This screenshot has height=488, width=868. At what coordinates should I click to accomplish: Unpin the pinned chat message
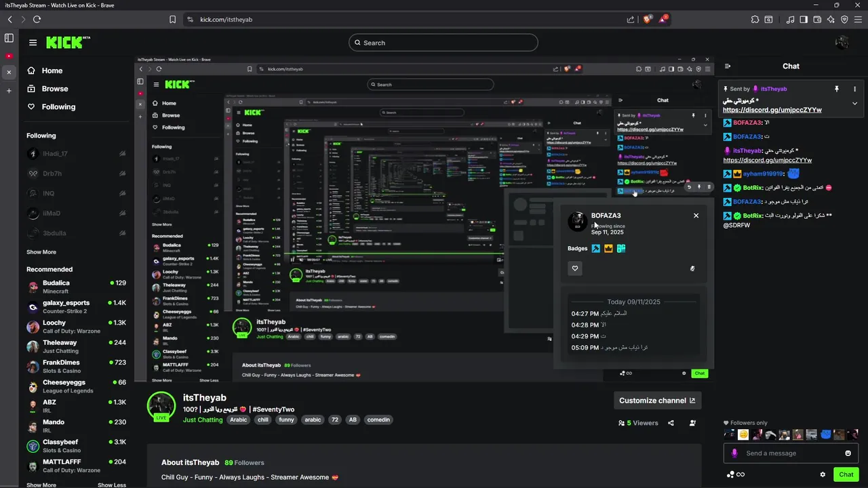click(x=837, y=89)
